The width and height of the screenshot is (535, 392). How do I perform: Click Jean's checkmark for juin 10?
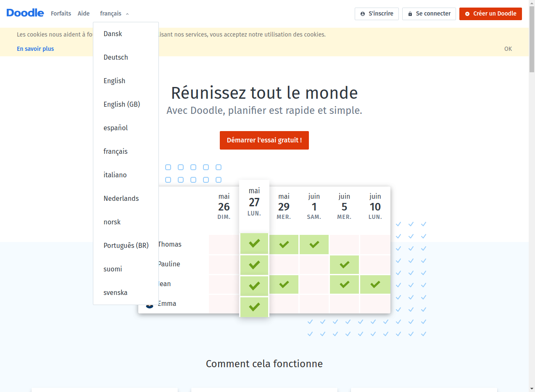click(375, 284)
